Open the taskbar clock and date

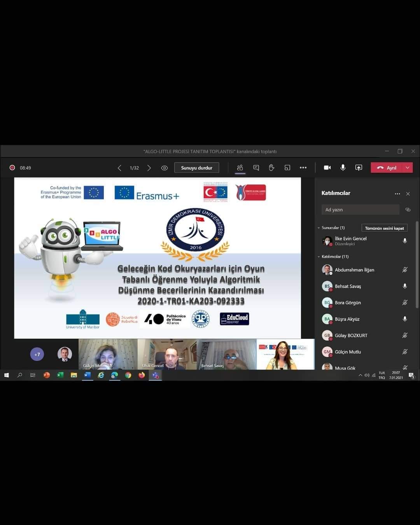396,375
